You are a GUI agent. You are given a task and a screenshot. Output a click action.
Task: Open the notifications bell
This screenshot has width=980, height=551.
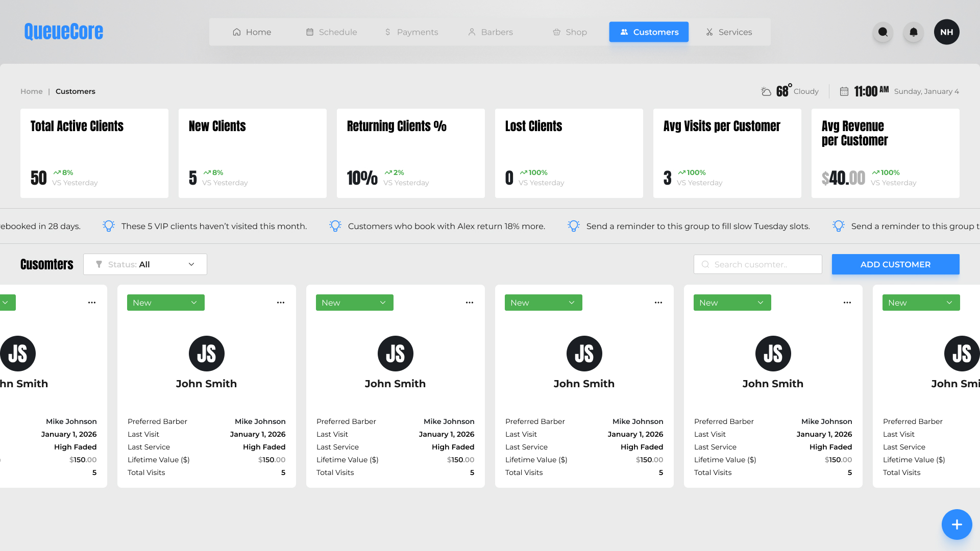(x=914, y=32)
